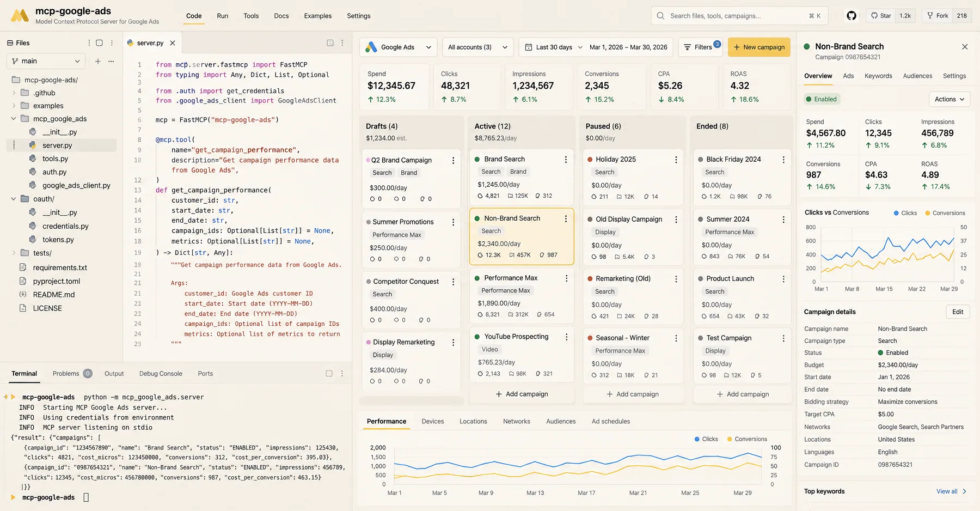Open the Test Campaign card options menu
The width and height of the screenshot is (980, 511).
pos(783,338)
